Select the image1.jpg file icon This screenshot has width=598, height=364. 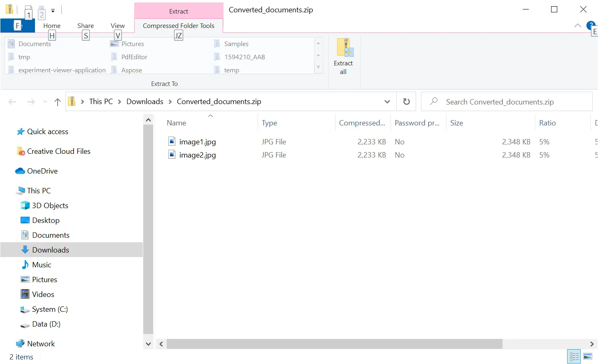click(172, 141)
